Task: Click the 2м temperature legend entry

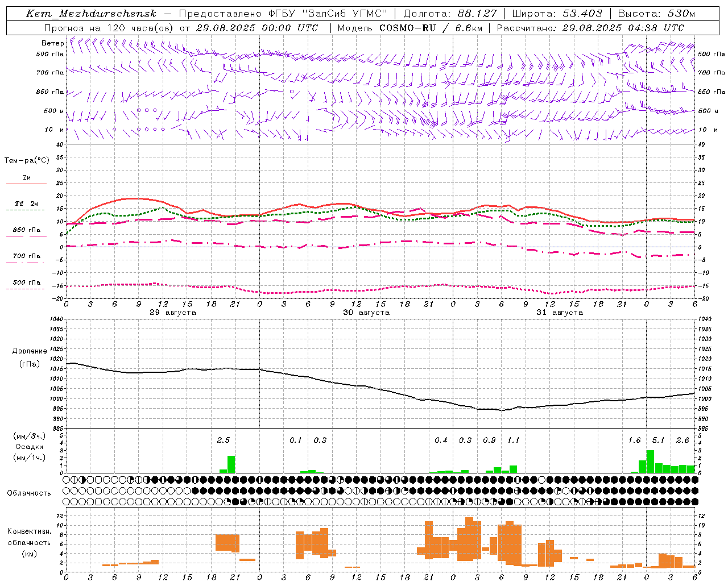Action: coord(27,178)
